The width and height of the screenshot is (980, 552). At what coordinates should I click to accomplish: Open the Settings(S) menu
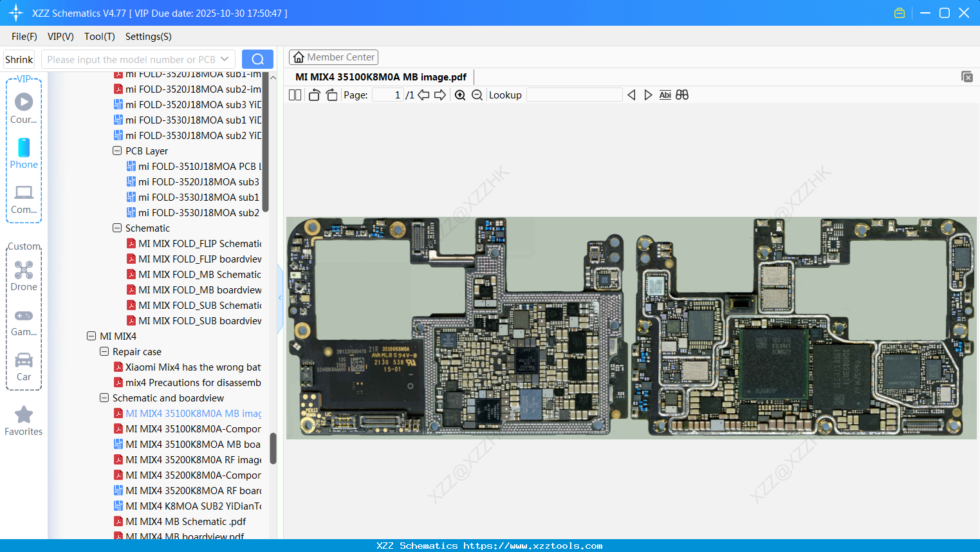click(148, 37)
